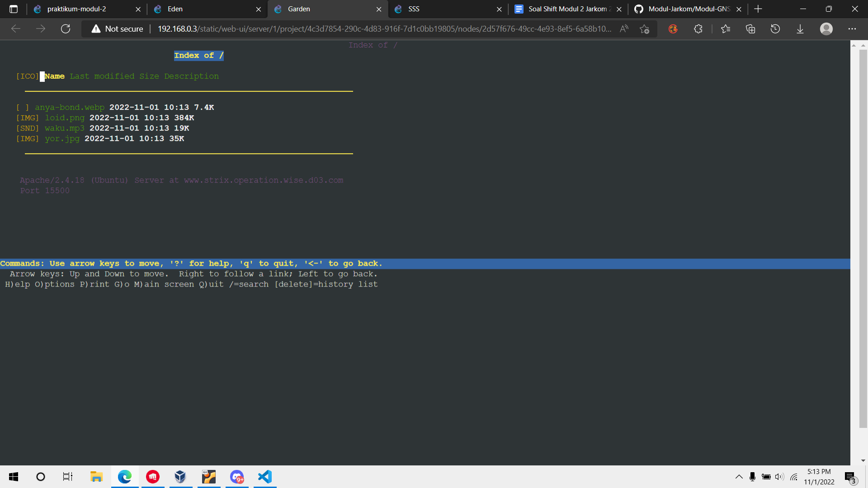Open the Downloads icon

(800, 28)
